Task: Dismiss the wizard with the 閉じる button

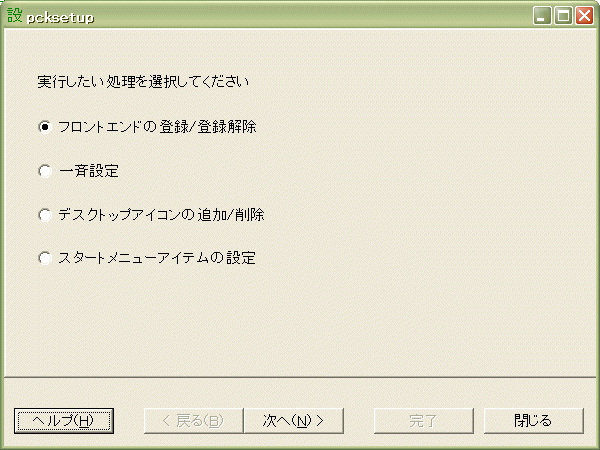Action: [534, 421]
